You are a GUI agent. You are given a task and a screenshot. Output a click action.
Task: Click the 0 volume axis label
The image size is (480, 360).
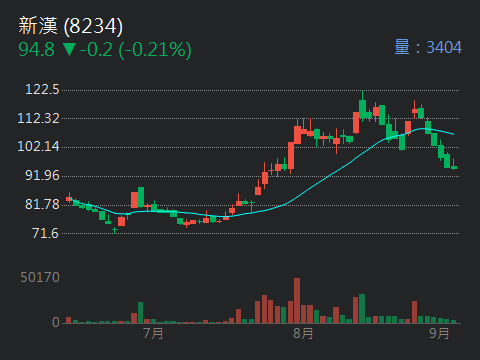pos(56,322)
